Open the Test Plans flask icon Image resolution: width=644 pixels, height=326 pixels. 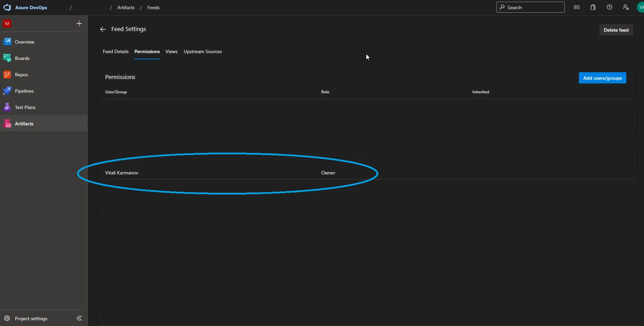(x=7, y=107)
